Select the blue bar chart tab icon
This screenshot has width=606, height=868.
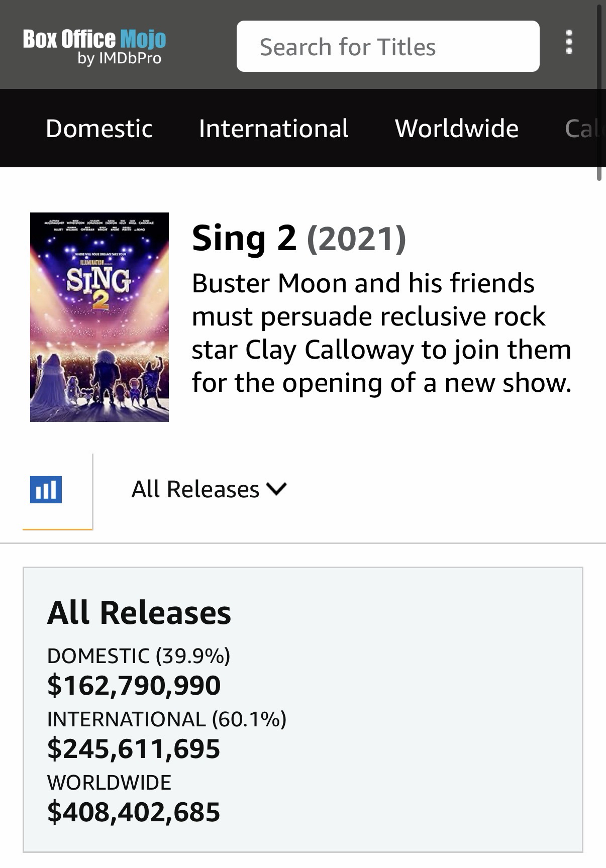[46, 490]
